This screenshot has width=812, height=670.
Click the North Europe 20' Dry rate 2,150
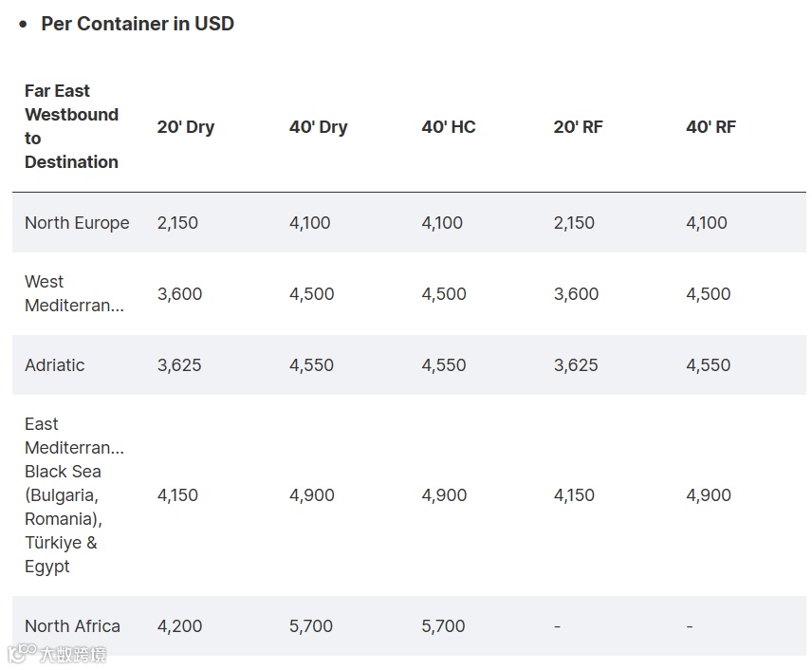(x=177, y=223)
